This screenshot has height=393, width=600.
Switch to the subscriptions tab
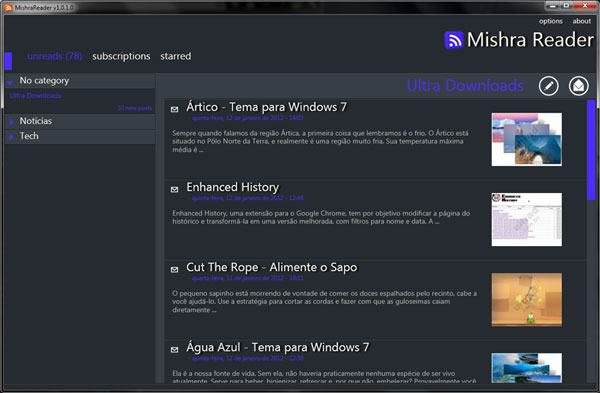coord(121,56)
